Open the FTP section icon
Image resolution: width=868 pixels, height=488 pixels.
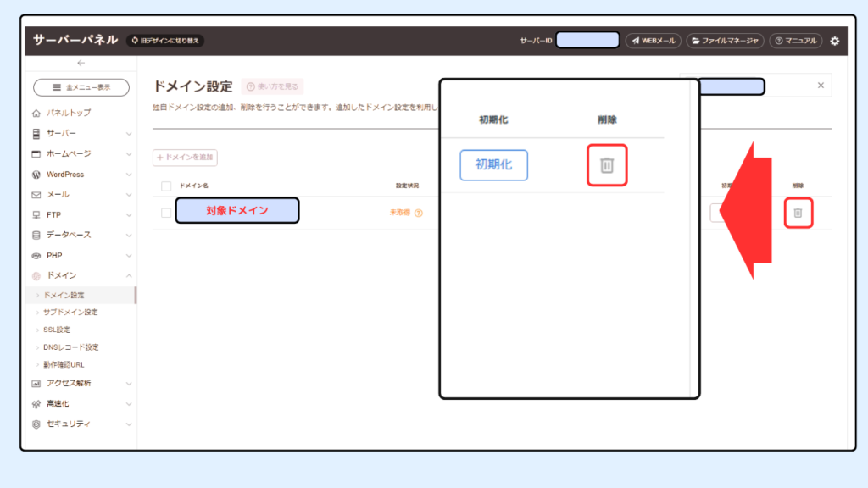[x=36, y=214]
